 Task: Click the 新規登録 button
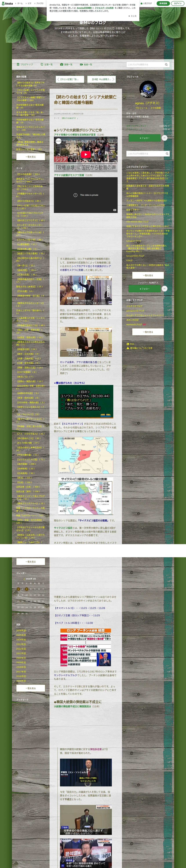coord(163,3)
